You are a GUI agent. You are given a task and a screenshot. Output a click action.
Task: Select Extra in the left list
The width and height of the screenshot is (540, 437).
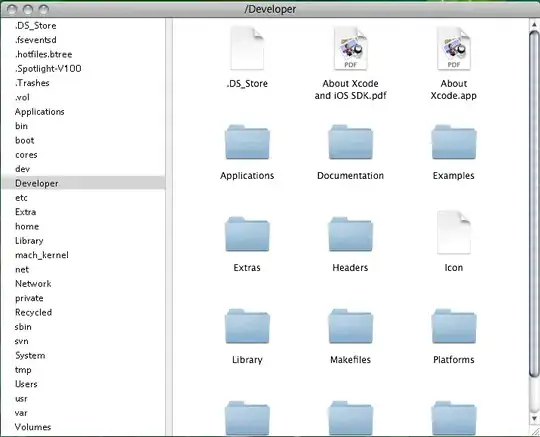(x=25, y=212)
